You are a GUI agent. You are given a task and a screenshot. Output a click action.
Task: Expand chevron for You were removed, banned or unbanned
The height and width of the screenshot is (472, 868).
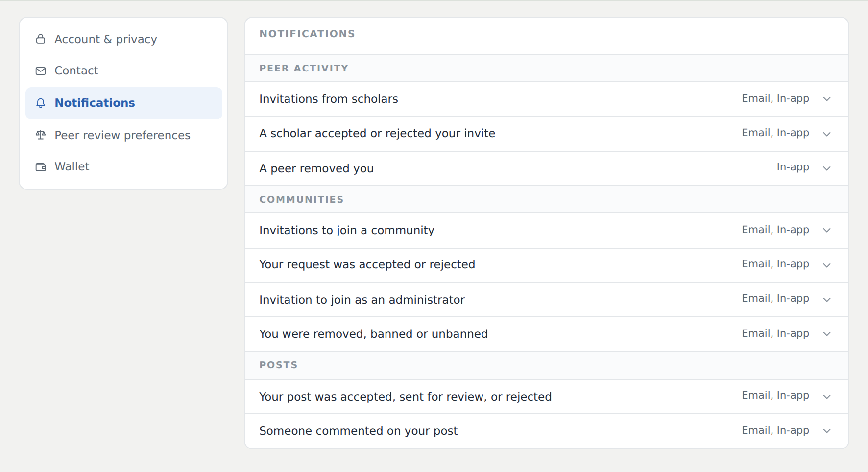click(x=827, y=334)
